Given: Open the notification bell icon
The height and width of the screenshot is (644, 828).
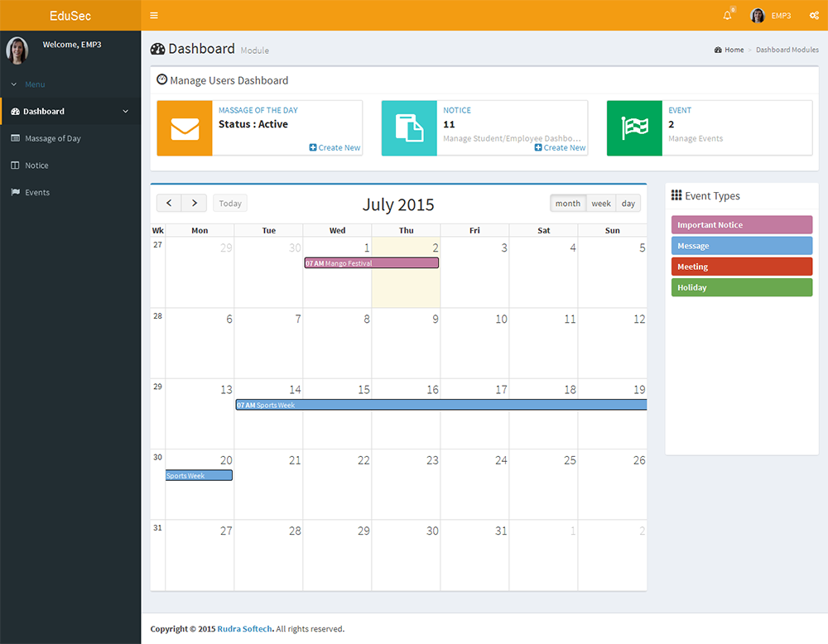Looking at the screenshot, I should coord(728,15).
